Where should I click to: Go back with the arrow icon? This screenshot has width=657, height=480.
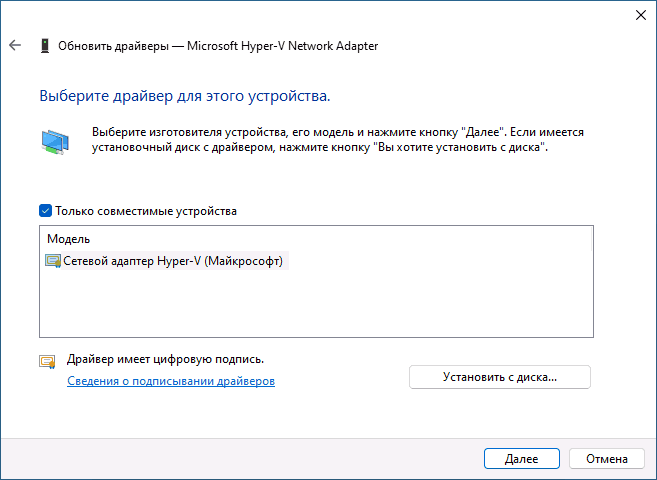click(15, 45)
